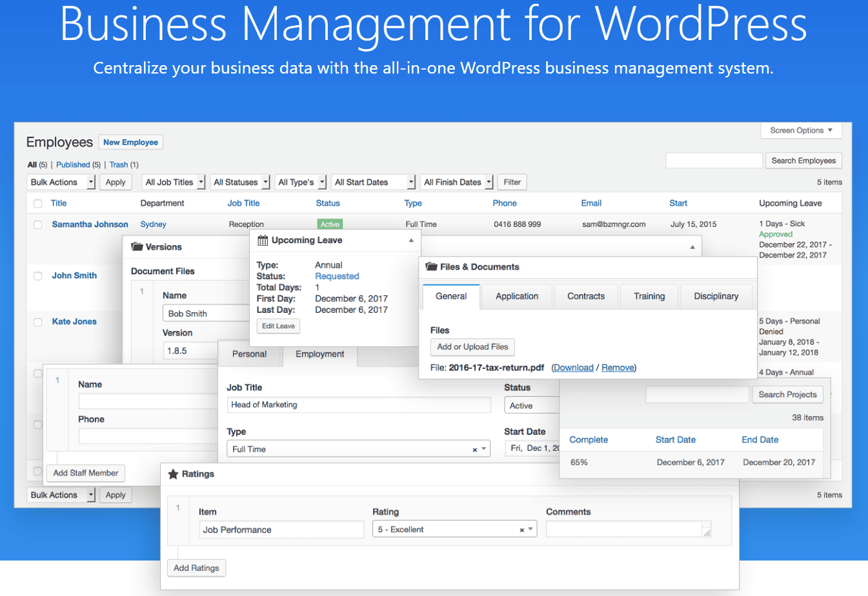Sort employees by the Status column

(328, 203)
